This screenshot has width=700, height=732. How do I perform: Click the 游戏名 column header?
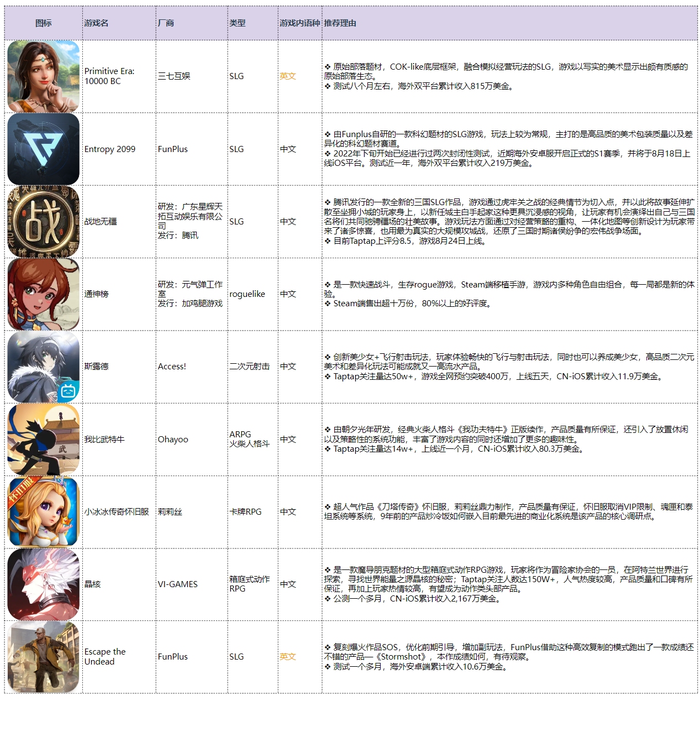click(97, 23)
